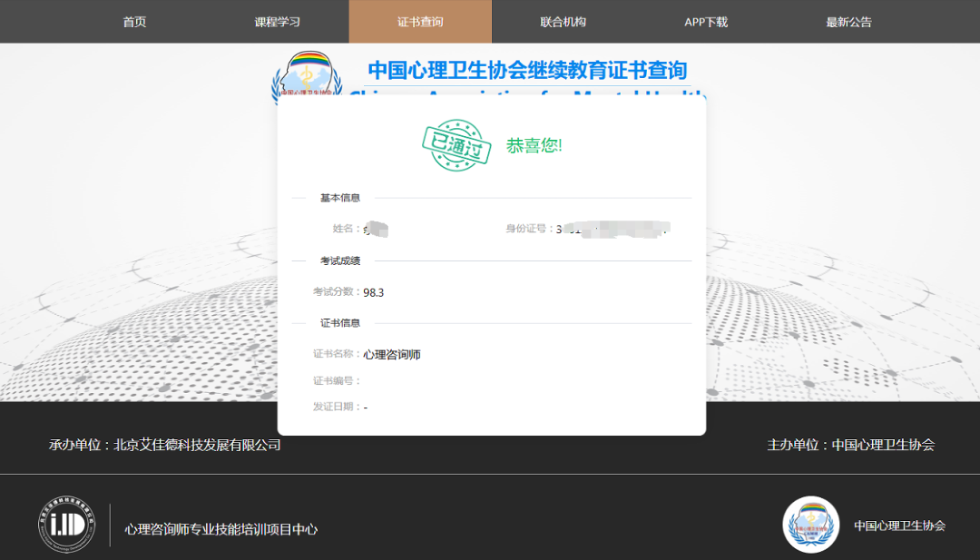Screen dimensions: 980x560
Task: Click the 身份证号 label
Action: pyautogui.click(x=529, y=229)
